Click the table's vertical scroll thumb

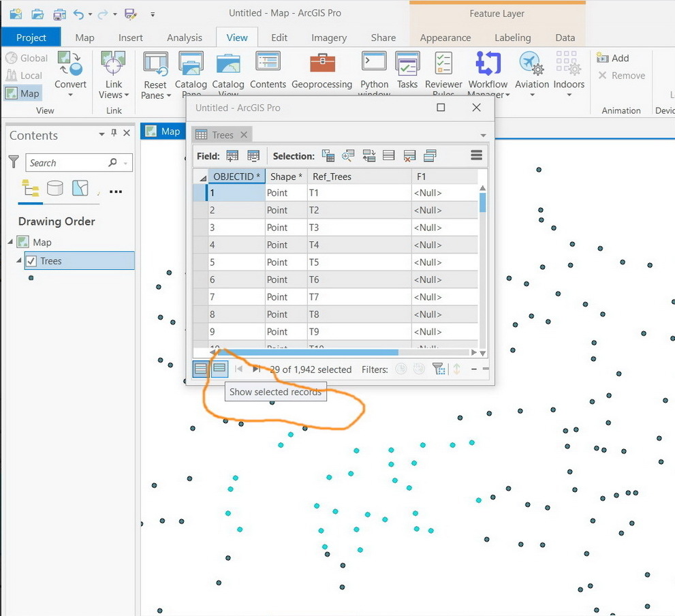[x=482, y=202]
